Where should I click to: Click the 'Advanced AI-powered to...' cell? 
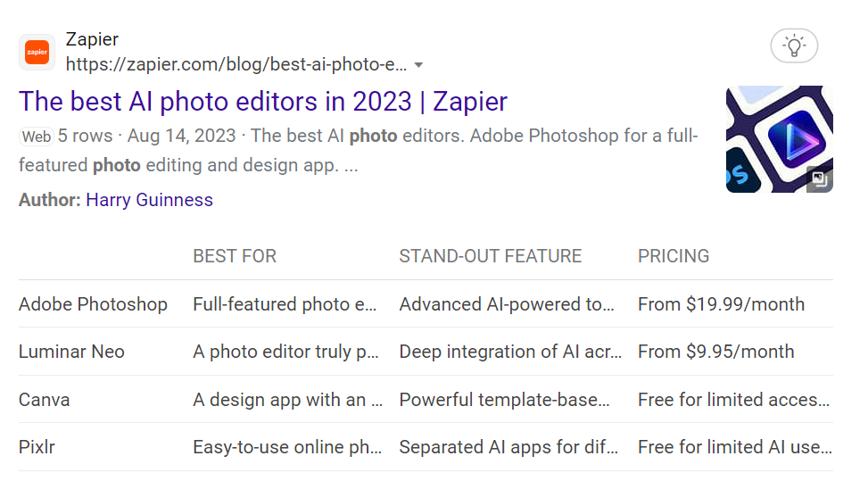pos(507,304)
